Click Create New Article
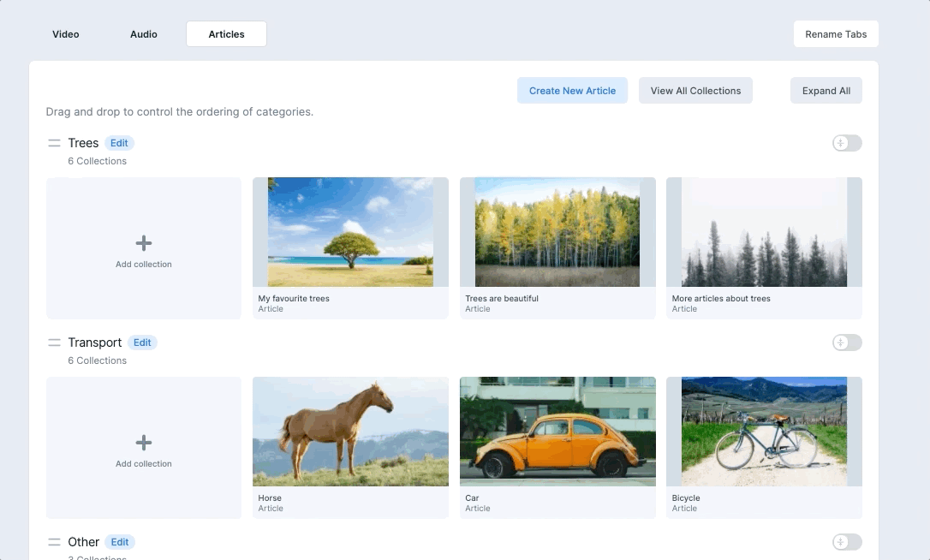 tap(572, 91)
